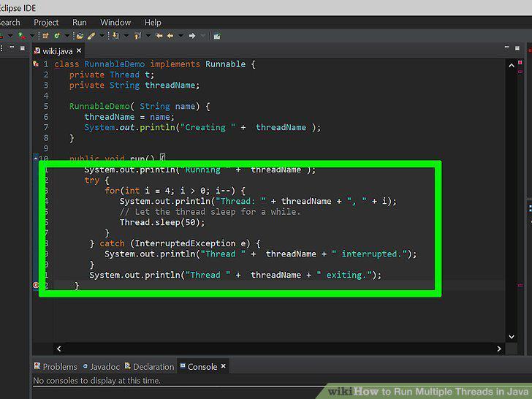Open the New Java Class dropdown arrow

click(x=66, y=36)
